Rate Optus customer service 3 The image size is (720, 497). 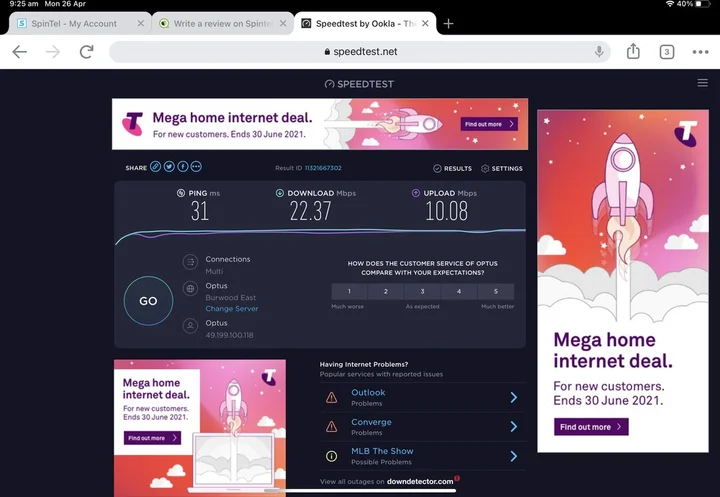pyautogui.click(x=422, y=291)
